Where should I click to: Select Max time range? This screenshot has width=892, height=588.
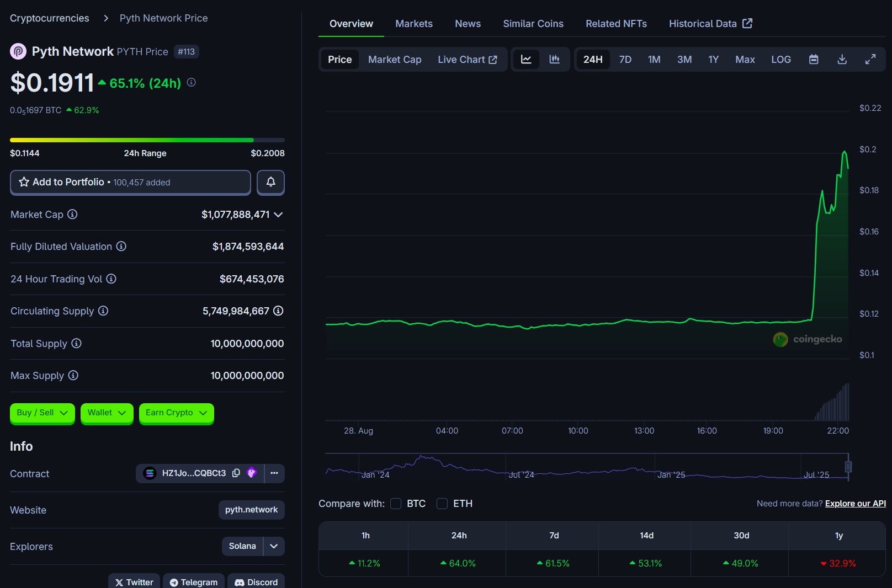coord(745,60)
